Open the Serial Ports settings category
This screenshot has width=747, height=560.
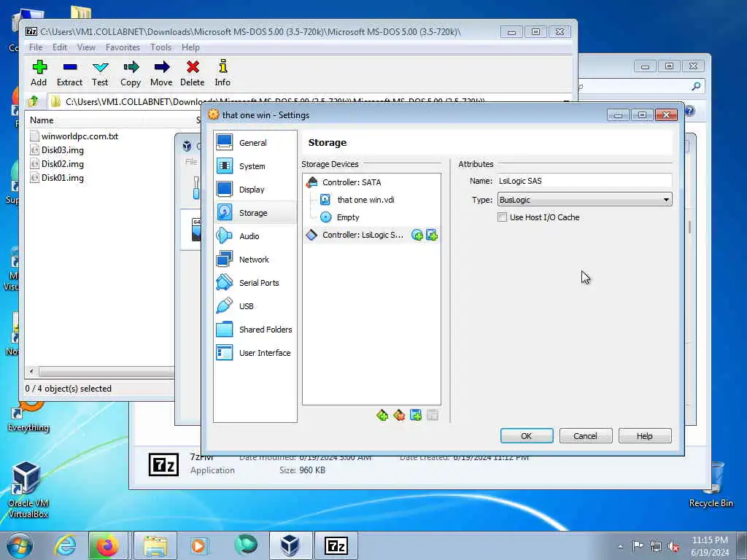pos(255,283)
